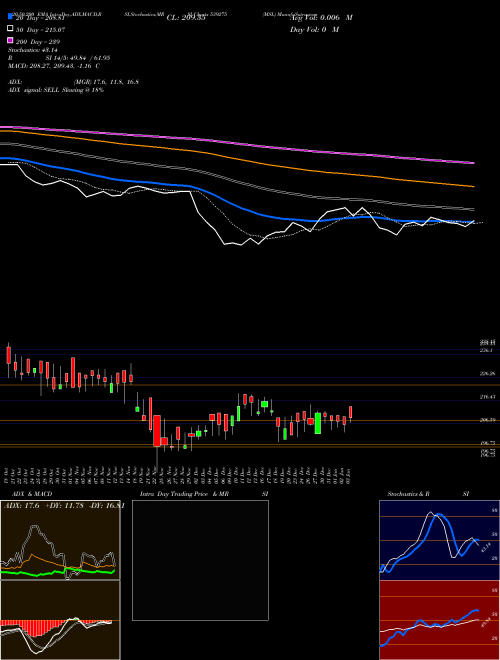Click the 'Stochastics & R' panel title
The image size is (500, 660).
click(408, 494)
